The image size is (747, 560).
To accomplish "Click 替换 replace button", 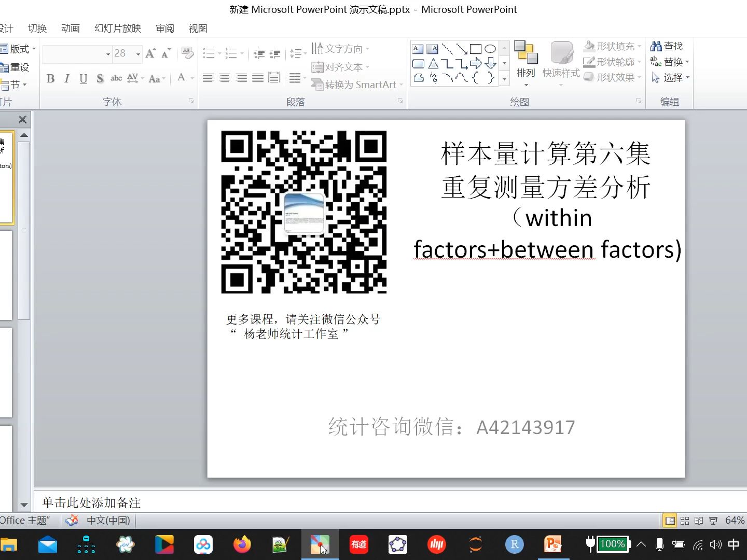I will pos(669,62).
